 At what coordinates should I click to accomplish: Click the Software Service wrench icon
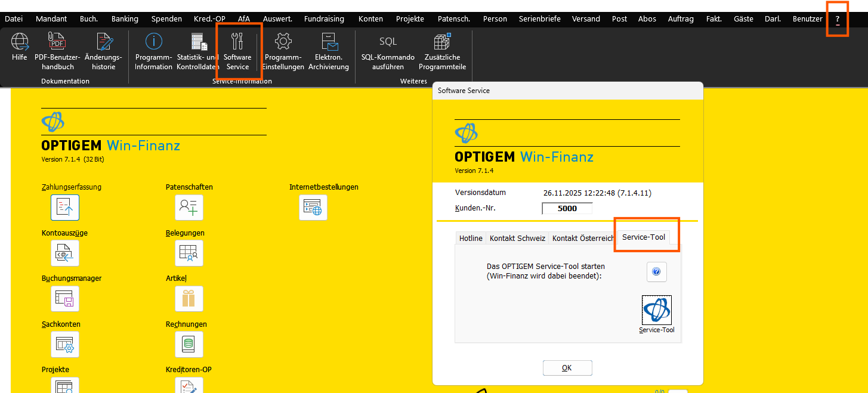pyautogui.click(x=237, y=43)
